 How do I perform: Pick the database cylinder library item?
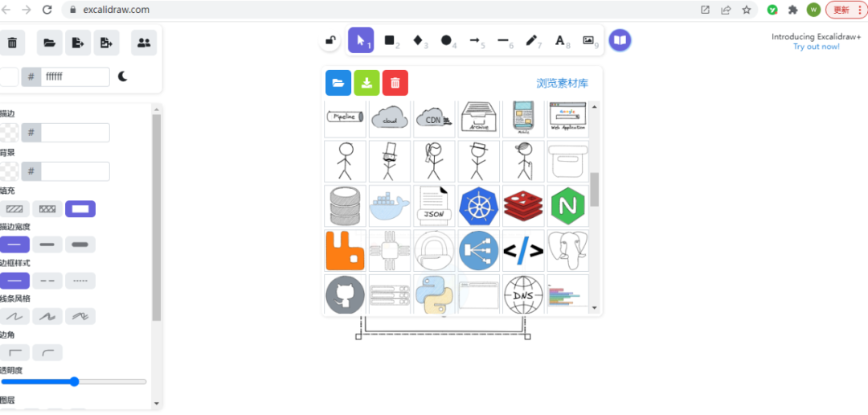pos(346,206)
